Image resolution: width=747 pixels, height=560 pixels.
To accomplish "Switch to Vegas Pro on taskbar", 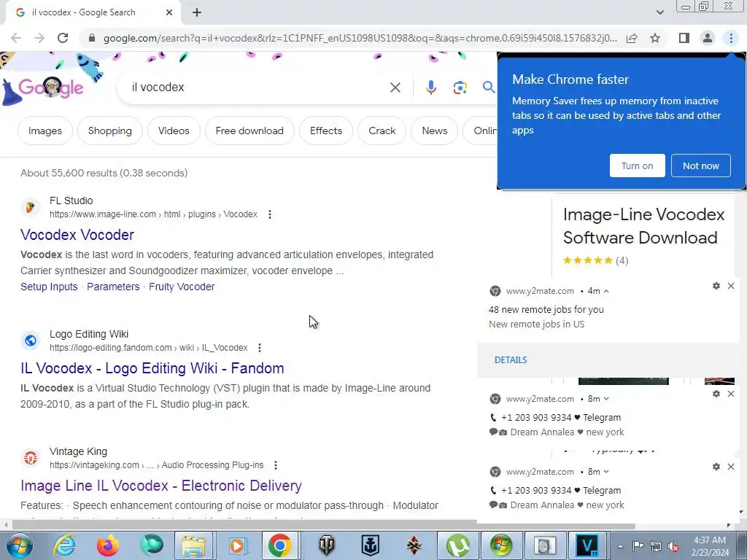I will point(587,545).
